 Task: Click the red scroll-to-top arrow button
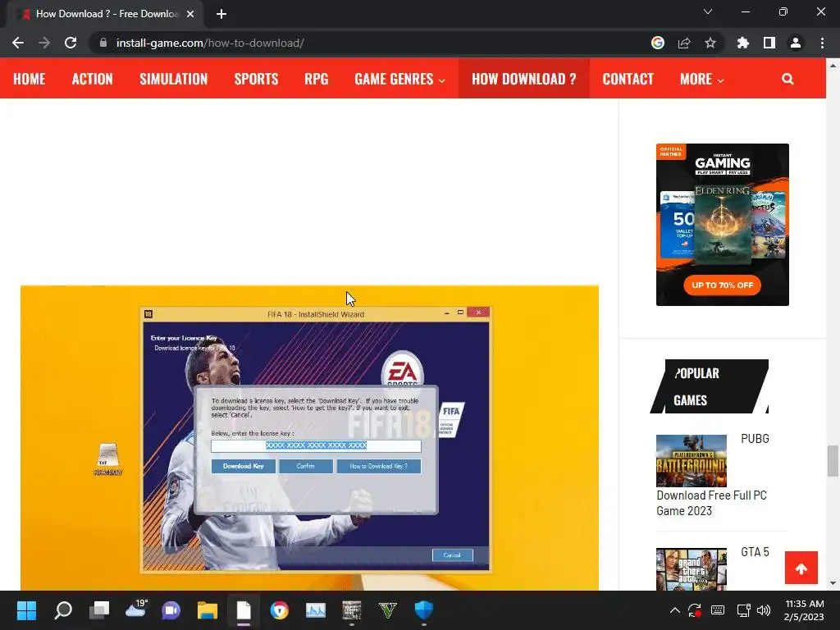801,568
